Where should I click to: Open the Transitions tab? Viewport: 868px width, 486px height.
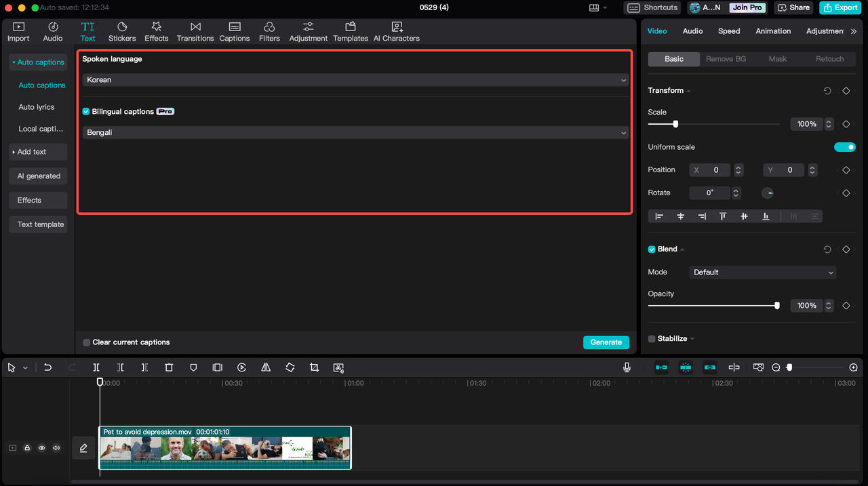click(x=195, y=31)
